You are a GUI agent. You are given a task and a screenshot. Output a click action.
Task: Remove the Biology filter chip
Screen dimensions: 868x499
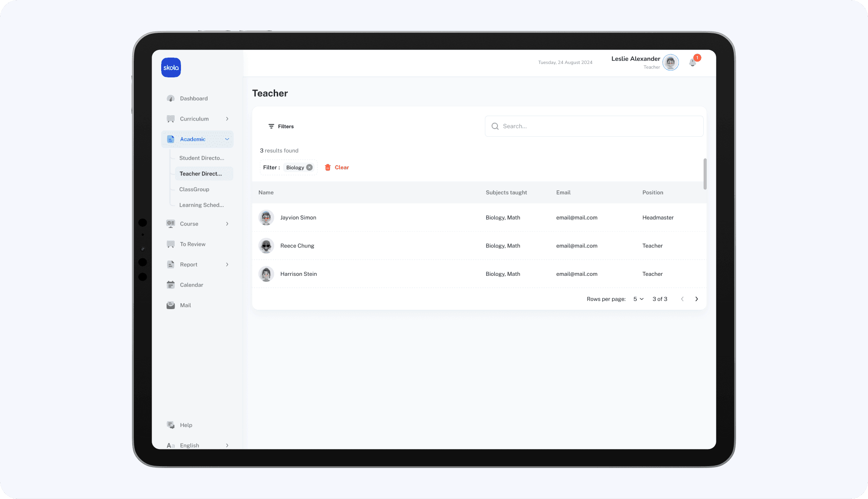(x=309, y=167)
